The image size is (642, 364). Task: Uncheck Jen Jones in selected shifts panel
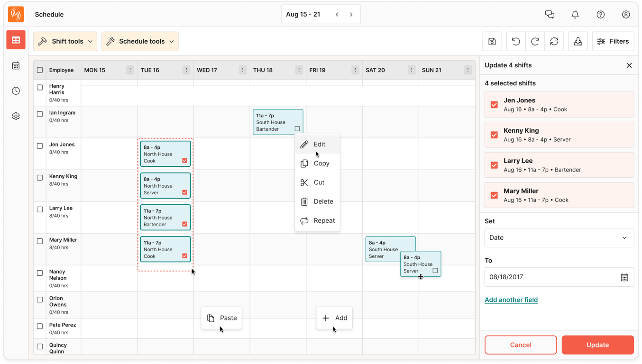click(x=495, y=105)
